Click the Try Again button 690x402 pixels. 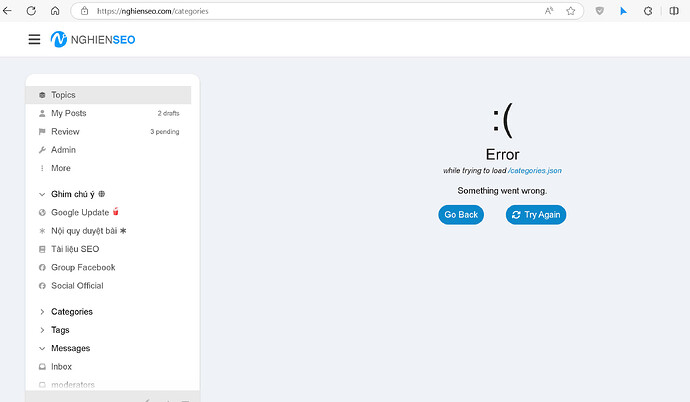[x=536, y=215]
